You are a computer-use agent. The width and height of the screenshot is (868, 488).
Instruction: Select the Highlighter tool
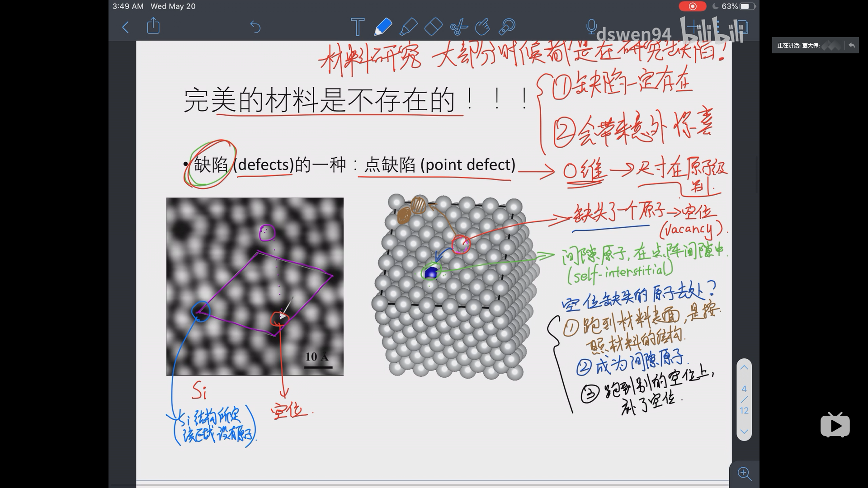click(x=408, y=27)
